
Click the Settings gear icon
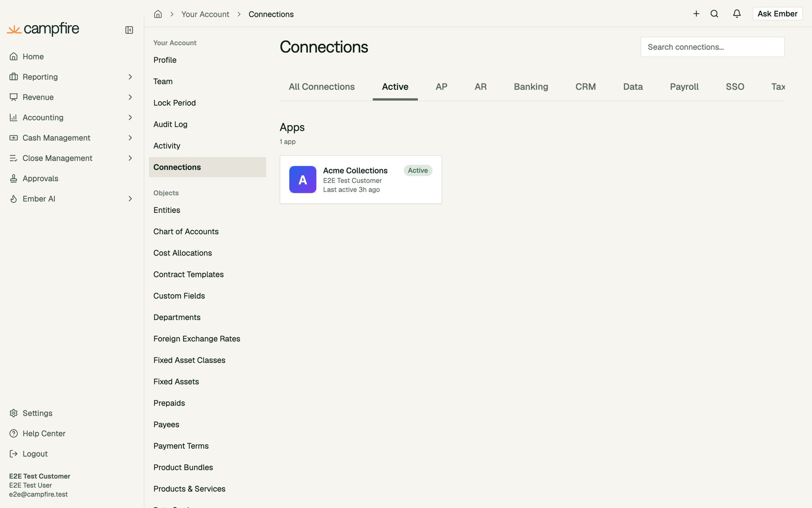pyautogui.click(x=14, y=413)
